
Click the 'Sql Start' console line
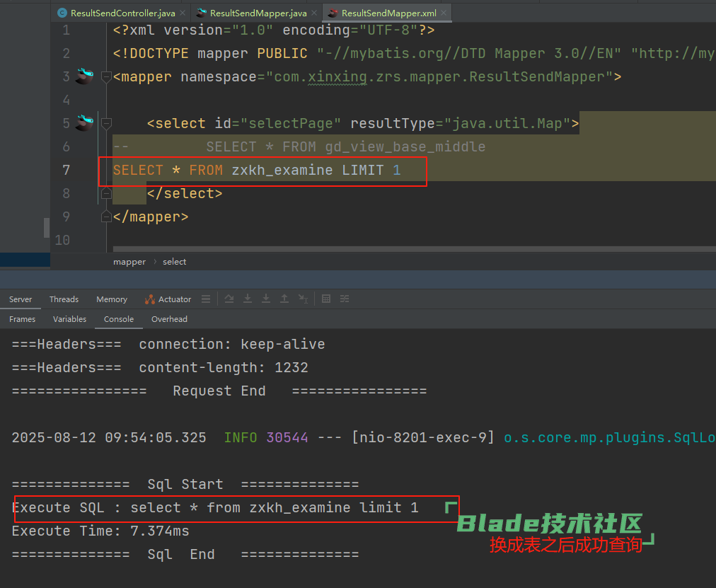(185, 484)
